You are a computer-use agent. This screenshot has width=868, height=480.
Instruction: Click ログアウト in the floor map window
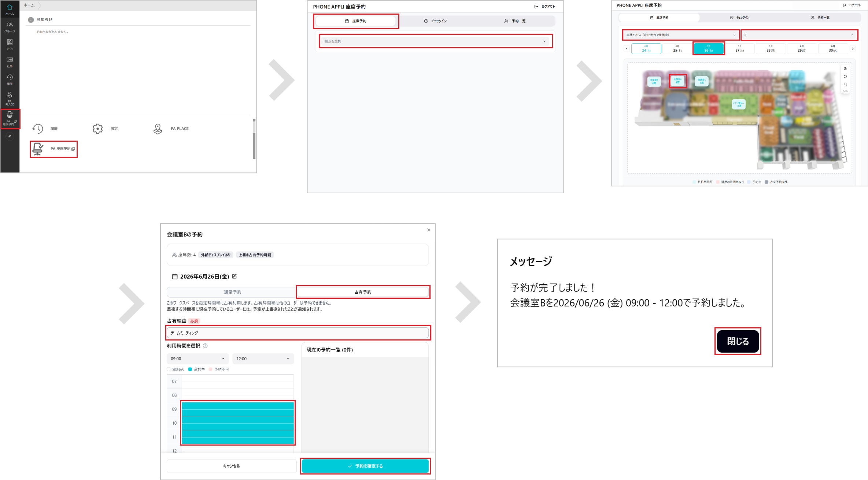852,5
